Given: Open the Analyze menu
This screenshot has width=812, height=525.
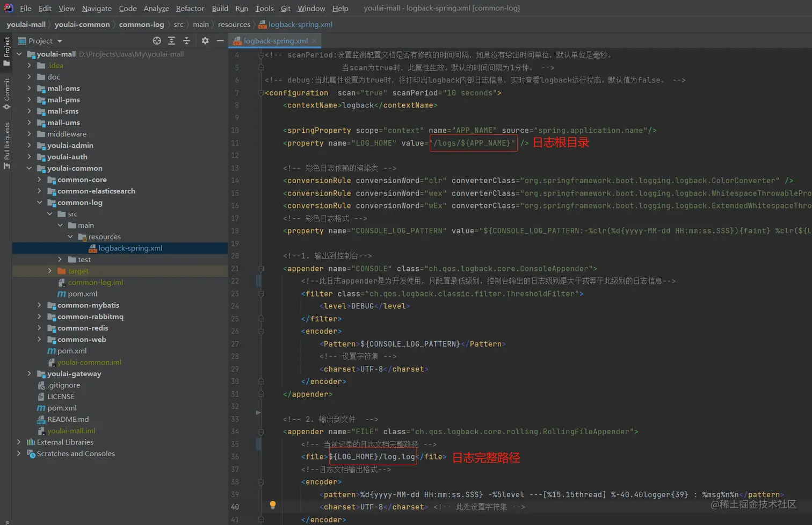Looking at the screenshot, I should (x=156, y=9).
